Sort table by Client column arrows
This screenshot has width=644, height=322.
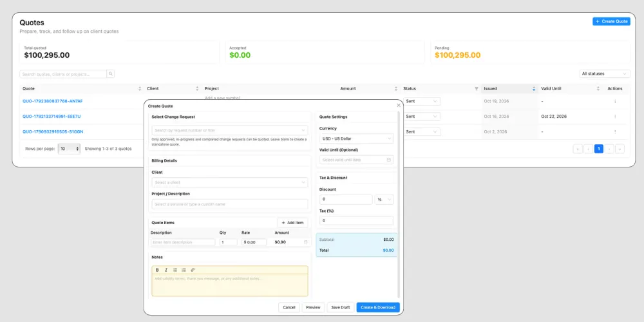click(x=197, y=89)
